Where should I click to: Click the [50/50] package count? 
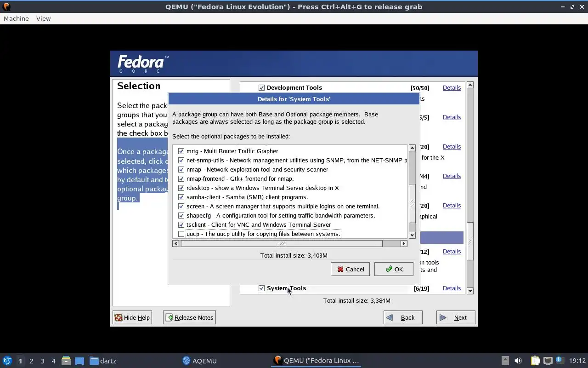(x=420, y=88)
